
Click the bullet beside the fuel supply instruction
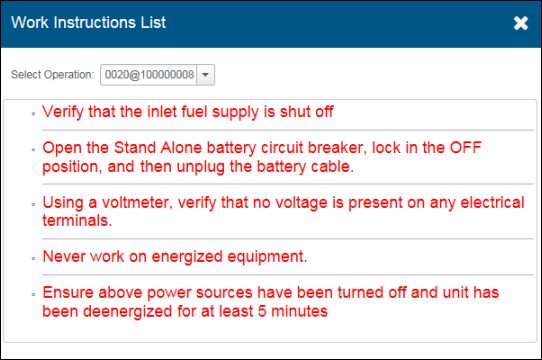tap(33, 113)
